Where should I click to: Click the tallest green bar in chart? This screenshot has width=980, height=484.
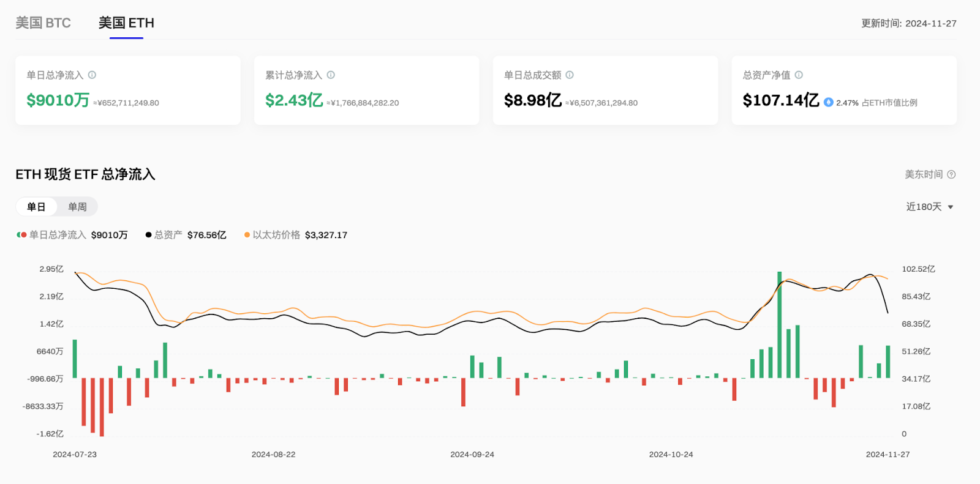coord(780,324)
